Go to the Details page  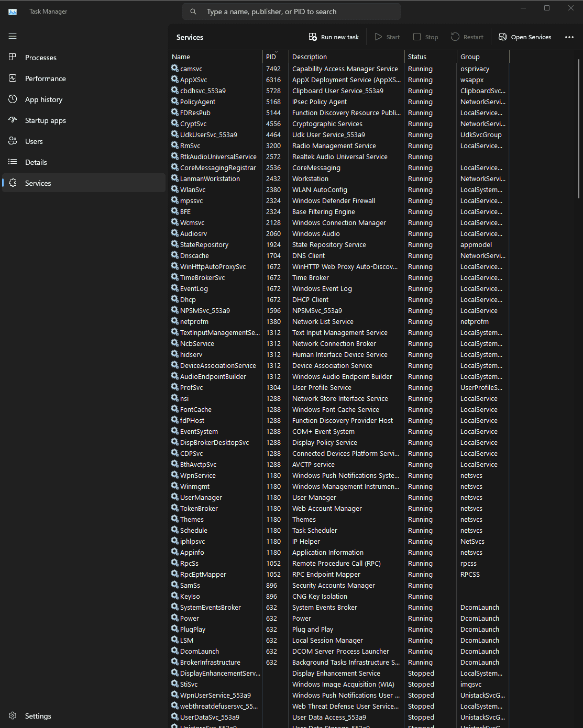(x=84, y=162)
